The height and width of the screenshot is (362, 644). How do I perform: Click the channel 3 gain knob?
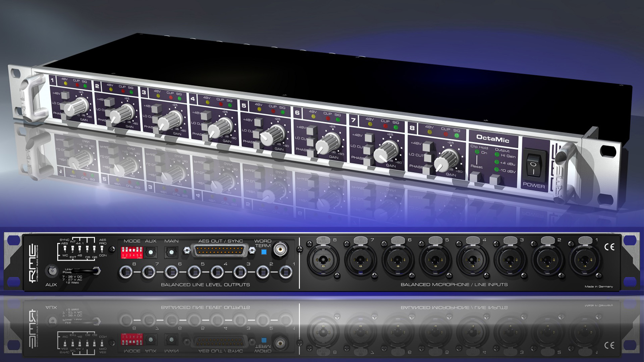pos(170,120)
